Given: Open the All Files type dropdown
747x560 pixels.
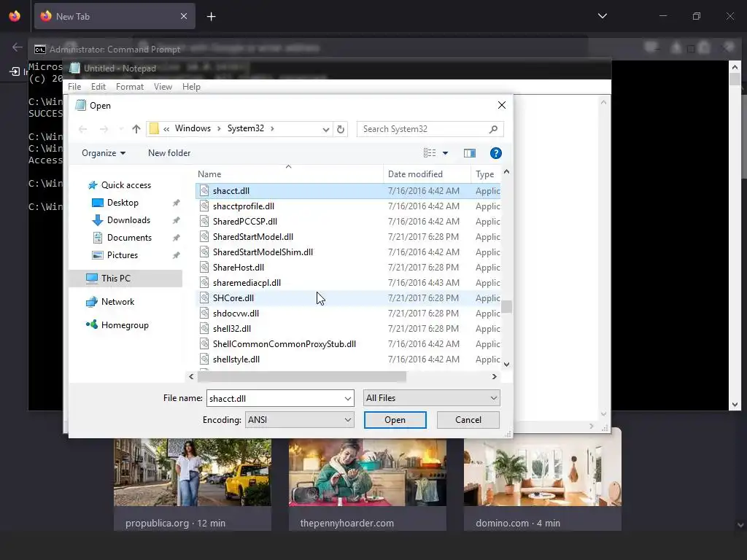Looking at the screenshot, I should (x=432, y=398).
